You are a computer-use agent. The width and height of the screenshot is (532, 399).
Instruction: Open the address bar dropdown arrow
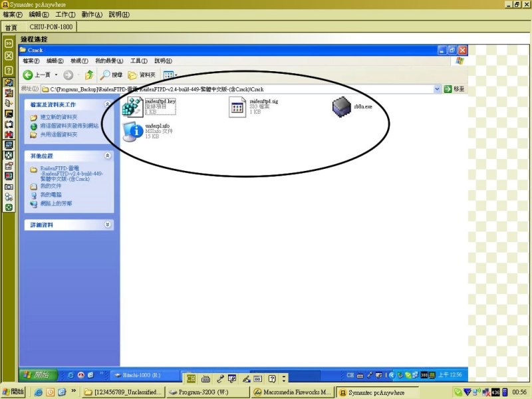coord(437,89)
